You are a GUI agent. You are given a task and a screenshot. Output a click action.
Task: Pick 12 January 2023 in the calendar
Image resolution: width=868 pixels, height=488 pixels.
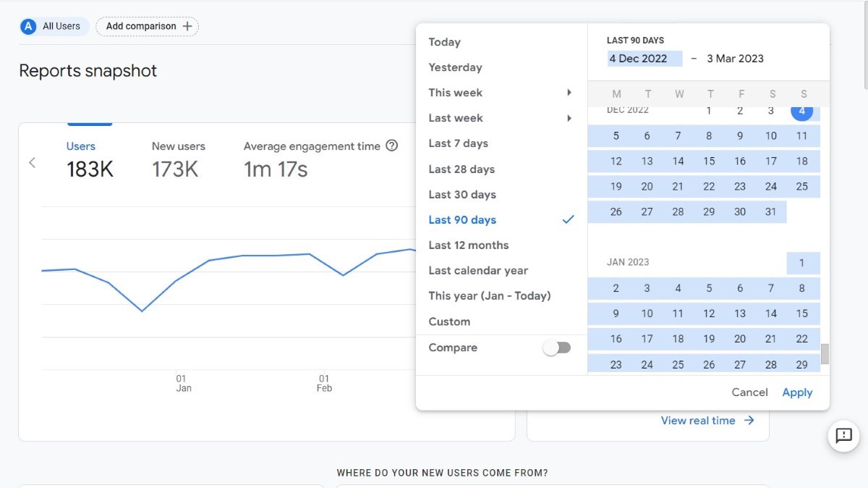[x=709, y=314]
